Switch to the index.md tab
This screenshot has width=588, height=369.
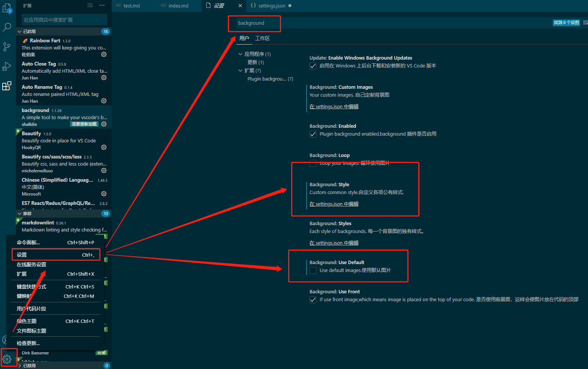click(178, 6)
